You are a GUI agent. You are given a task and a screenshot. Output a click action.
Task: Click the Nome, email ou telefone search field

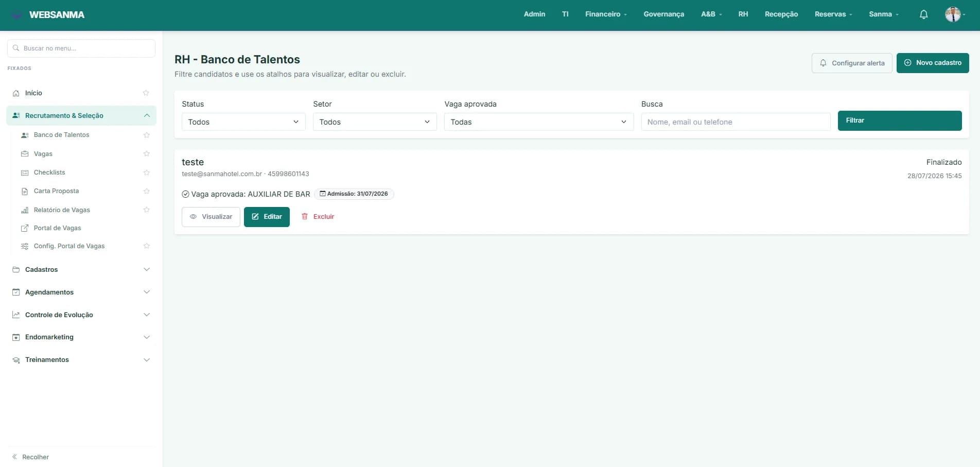point(736,122)
